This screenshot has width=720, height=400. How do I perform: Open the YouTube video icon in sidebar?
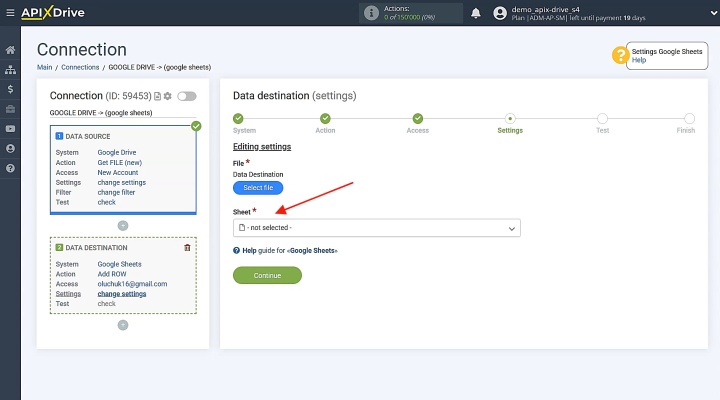point(10,129)
